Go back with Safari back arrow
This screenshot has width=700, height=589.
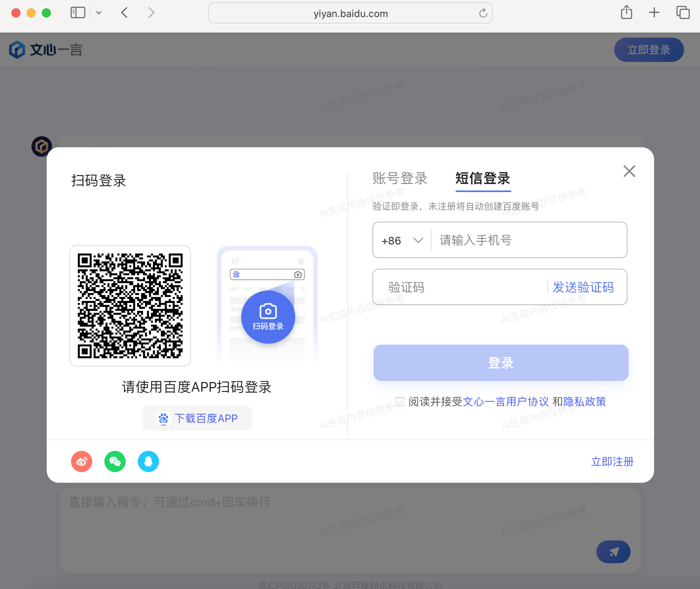(x=125, y=13)
